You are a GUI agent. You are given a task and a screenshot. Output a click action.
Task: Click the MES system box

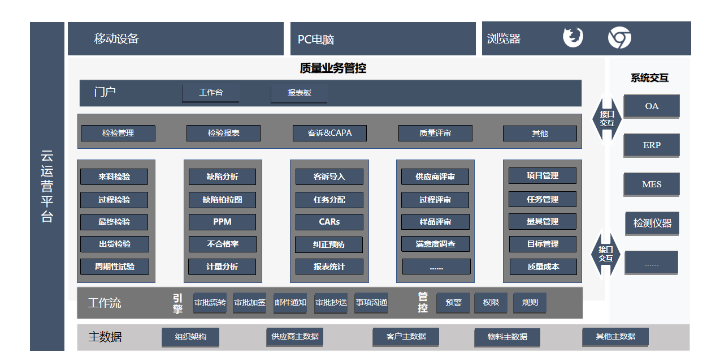coord(652,184)
